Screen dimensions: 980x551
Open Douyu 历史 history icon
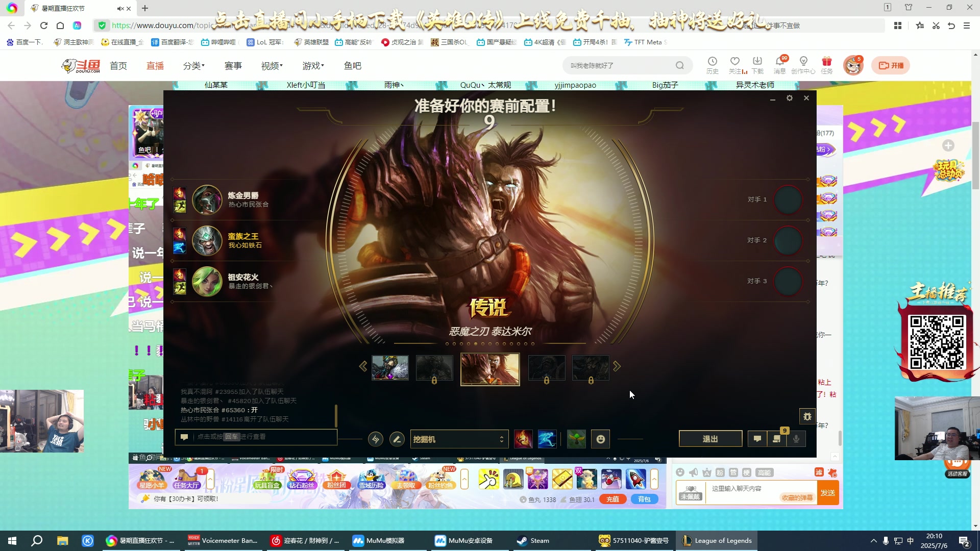coord(713,65)
